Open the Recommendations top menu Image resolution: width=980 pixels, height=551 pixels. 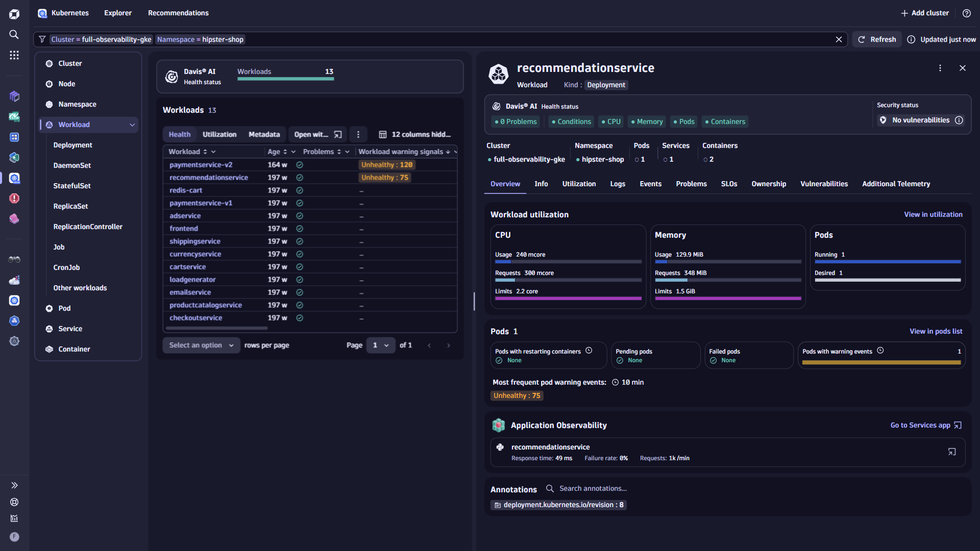tap(178, 13)
